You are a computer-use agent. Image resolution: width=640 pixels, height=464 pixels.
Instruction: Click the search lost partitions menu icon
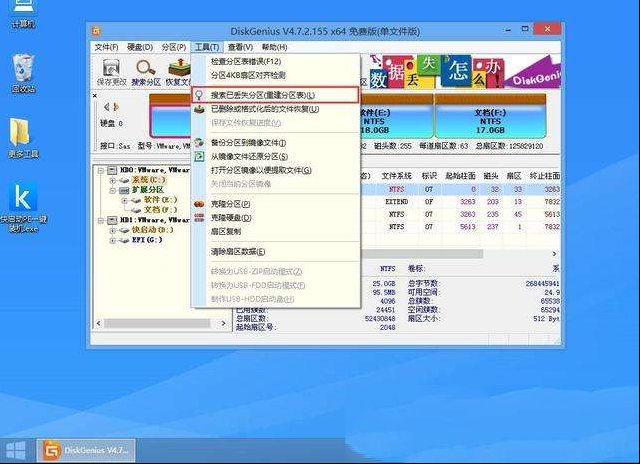click(199, 95)
